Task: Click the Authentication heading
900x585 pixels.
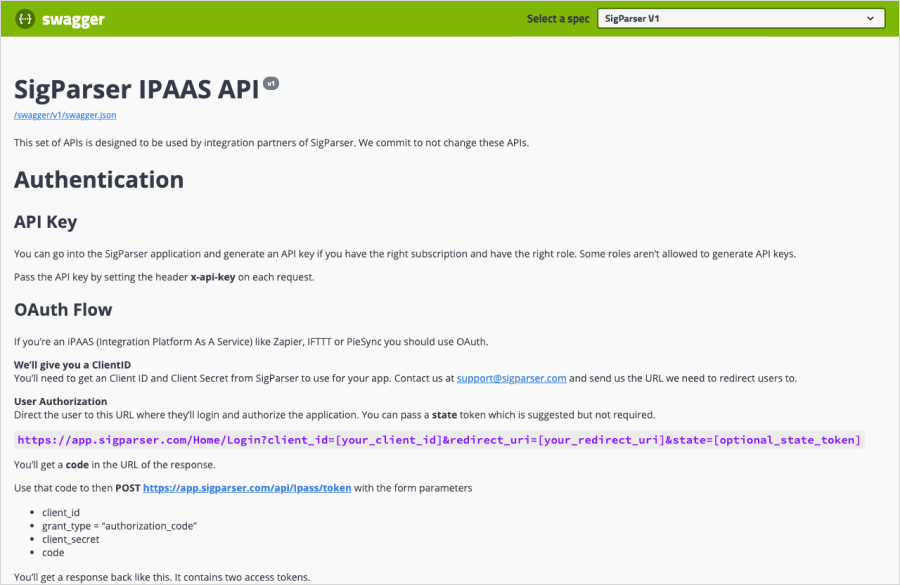Action: [99, 180]
